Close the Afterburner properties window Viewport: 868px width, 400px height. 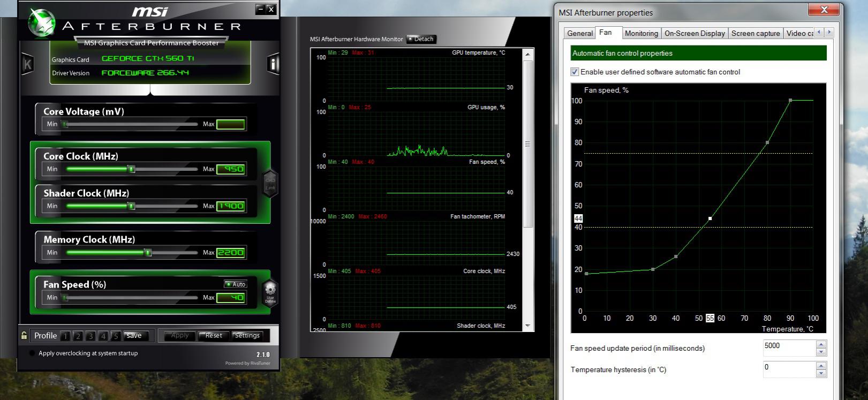(824, 9)
